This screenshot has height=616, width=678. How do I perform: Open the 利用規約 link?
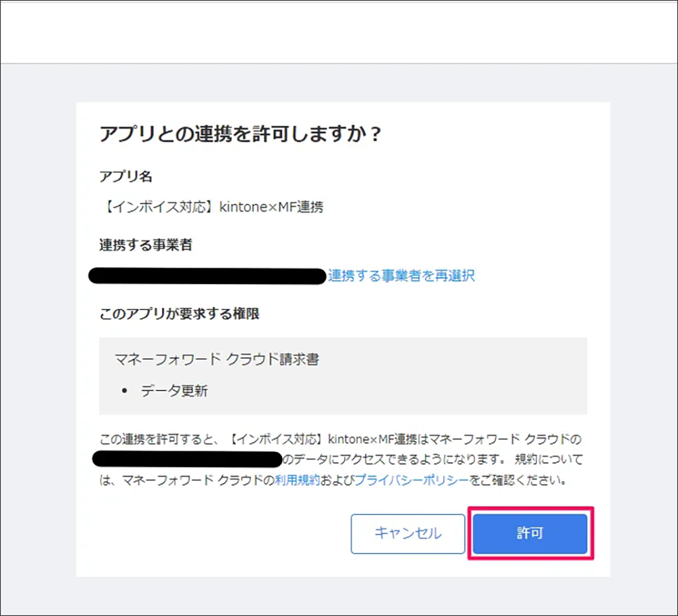(298, 480)
